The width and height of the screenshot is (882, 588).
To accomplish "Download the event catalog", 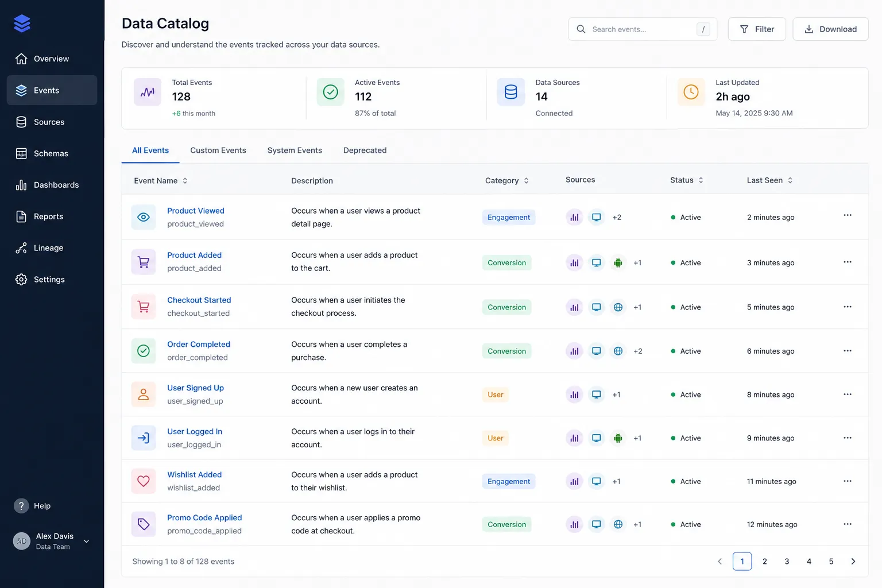I will pos(830,29).
